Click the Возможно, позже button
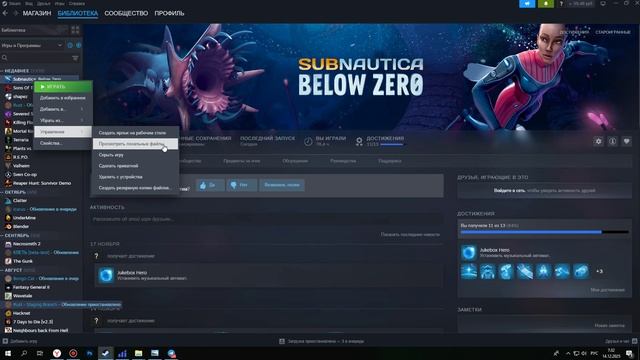This screenshot has width=640, height=360. click(282, 185)
